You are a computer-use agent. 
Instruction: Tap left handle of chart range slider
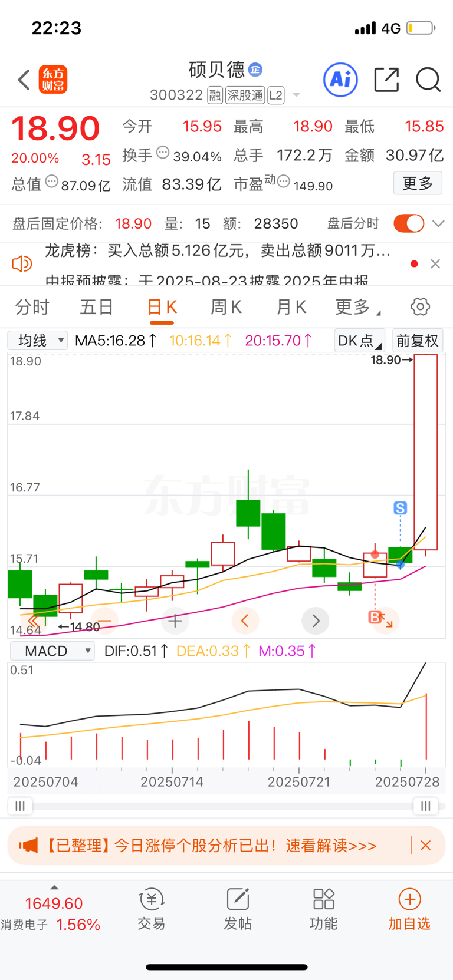click(20, 806)
